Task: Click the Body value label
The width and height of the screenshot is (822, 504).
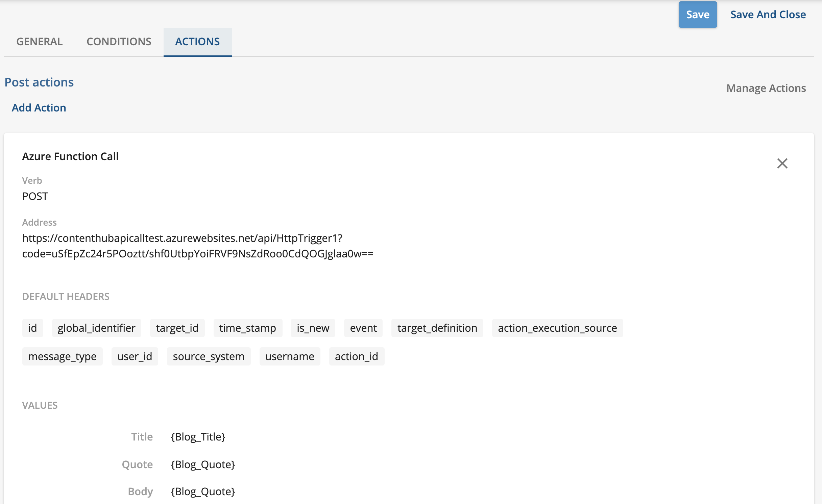Action: [140, 492]
